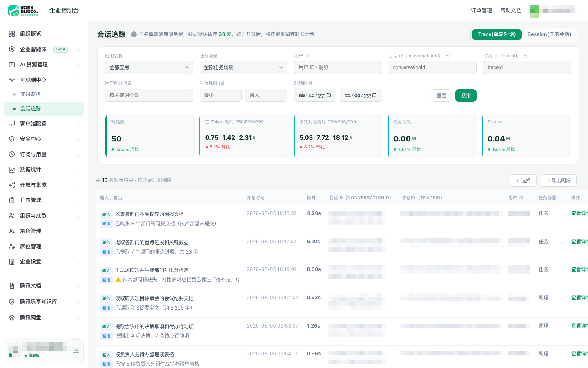The image size is (588, 368).
Task: Switch to Trace(单轮对话) view
Action: [497, 34]
